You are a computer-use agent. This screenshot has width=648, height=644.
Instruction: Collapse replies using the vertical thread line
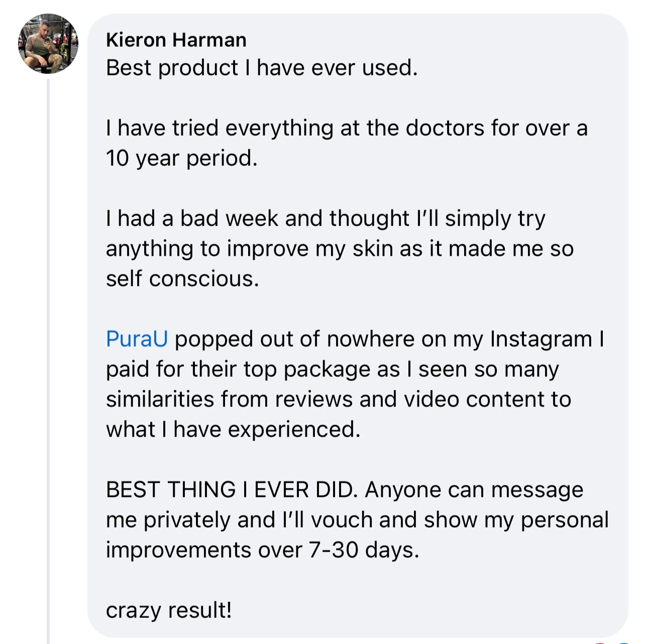(48, 352)
